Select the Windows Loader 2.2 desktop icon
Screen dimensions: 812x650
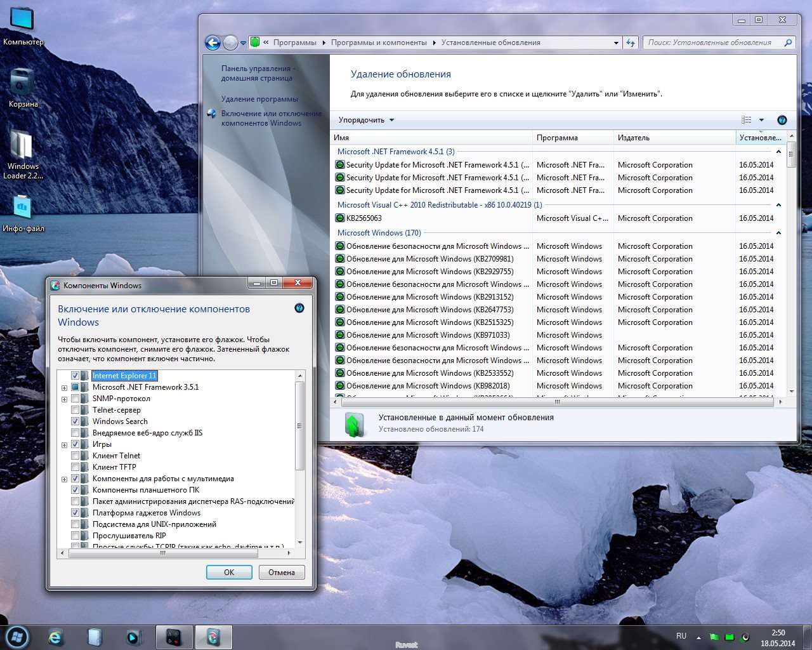coord(23,154)
